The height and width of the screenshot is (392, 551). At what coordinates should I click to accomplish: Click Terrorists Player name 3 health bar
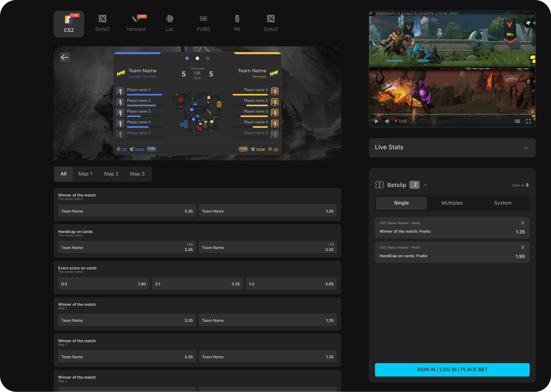[x=250, y=116]
